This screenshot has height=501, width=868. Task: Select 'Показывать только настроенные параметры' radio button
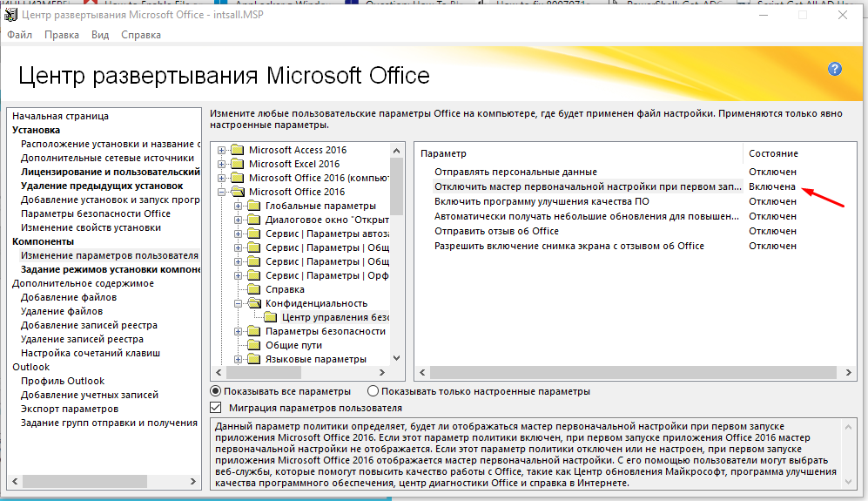[373, 391]
